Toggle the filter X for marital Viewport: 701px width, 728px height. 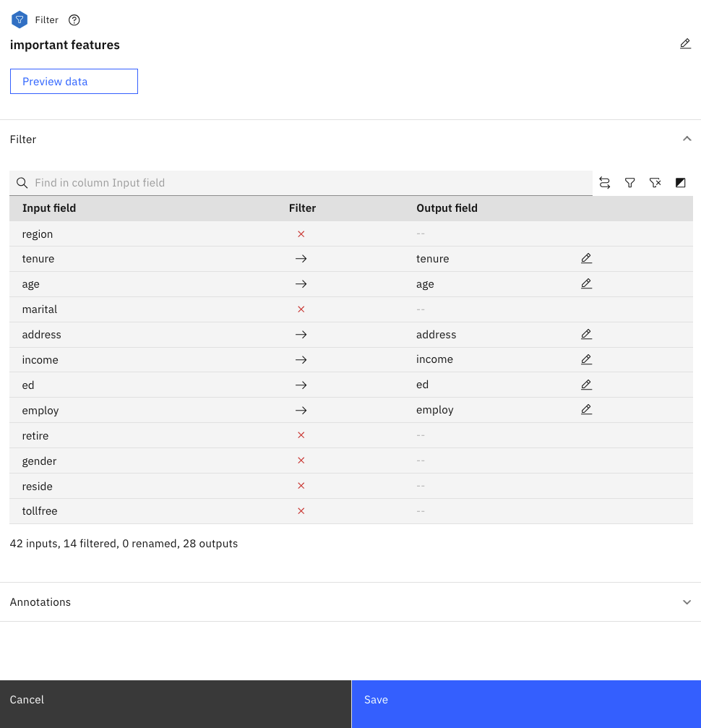tap(301, 309)
